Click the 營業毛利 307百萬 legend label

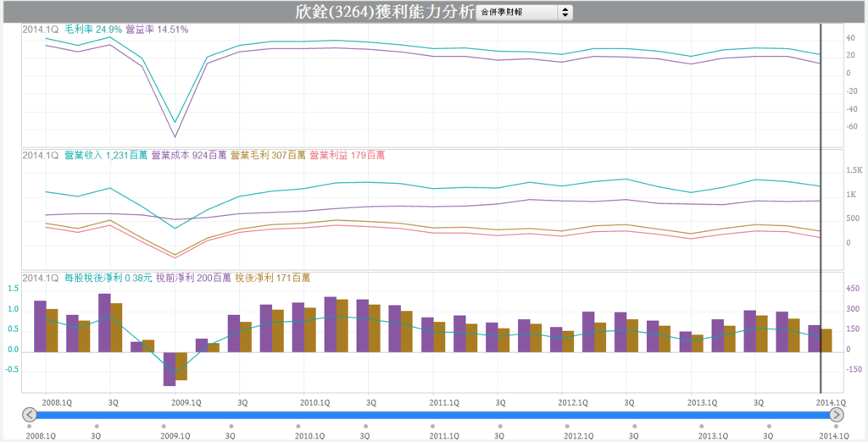pyautogui.click(x=268, y=156)
